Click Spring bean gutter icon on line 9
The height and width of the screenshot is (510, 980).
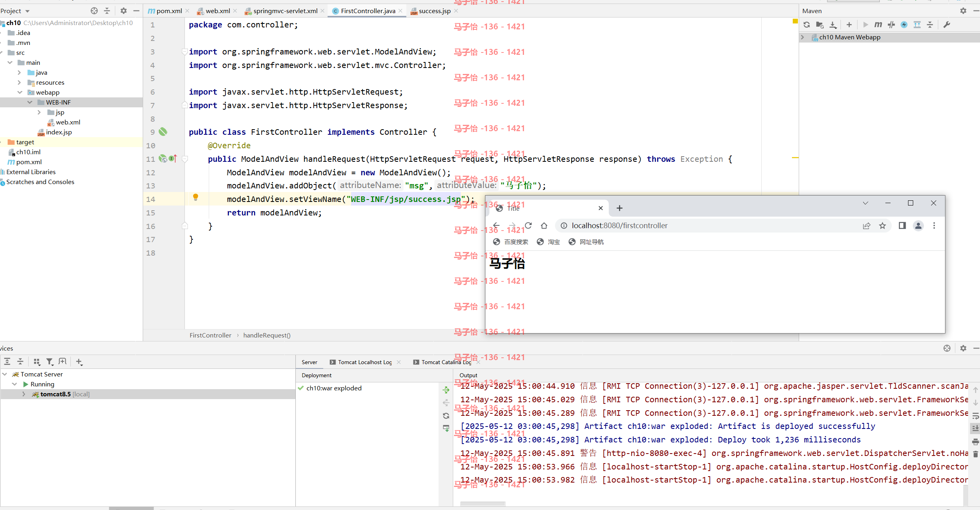coord(163,132)
